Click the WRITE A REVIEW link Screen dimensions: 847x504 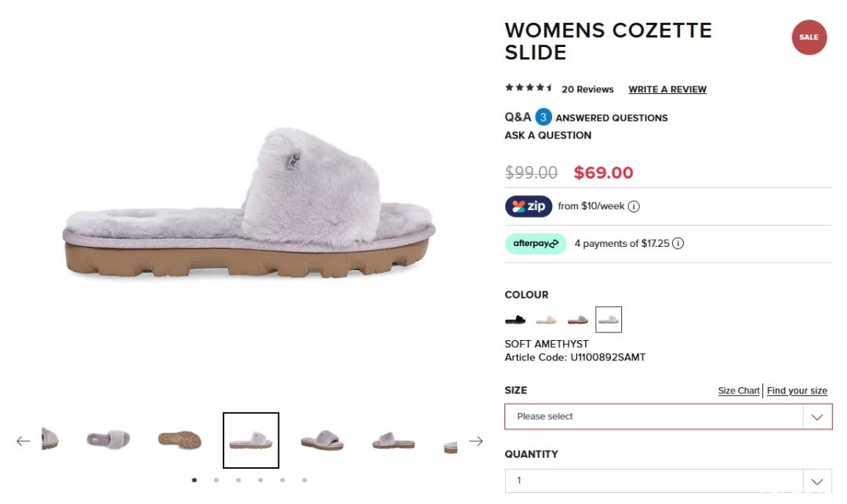coord(667,89)
